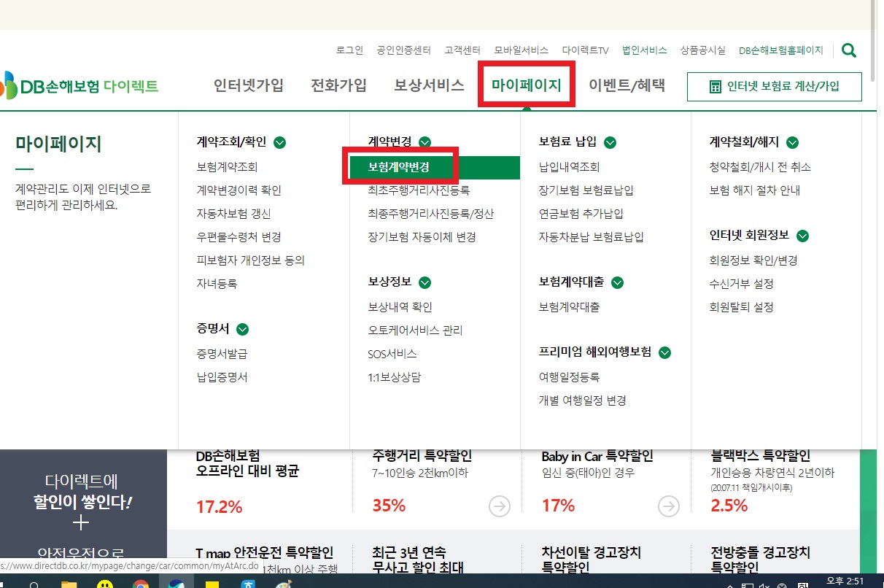Open 법인서비스 link

coord(645,50)
